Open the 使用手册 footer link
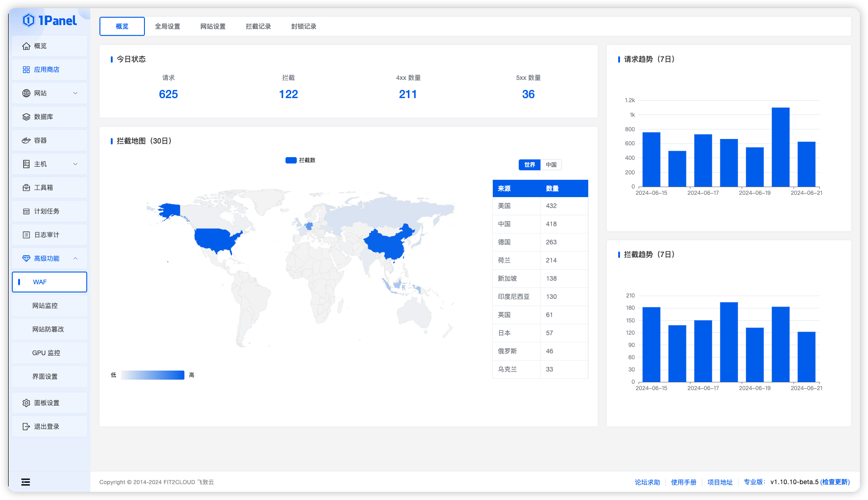 (x=684, y=482)
